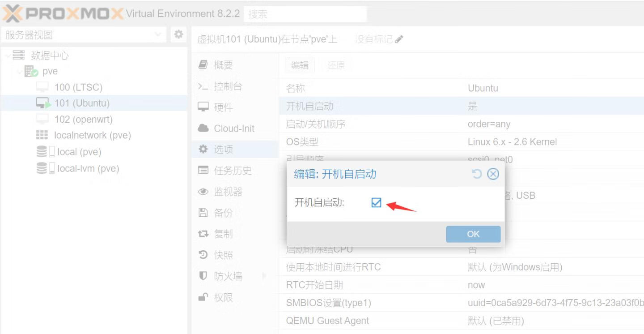Expand the 防火墙 firewall submenu arrow
This screenshot has width=644, height=334.
tap(264, 276)
